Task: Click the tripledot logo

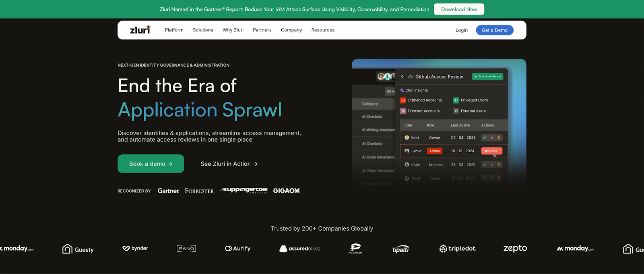Action: click(x=458, y=249)
